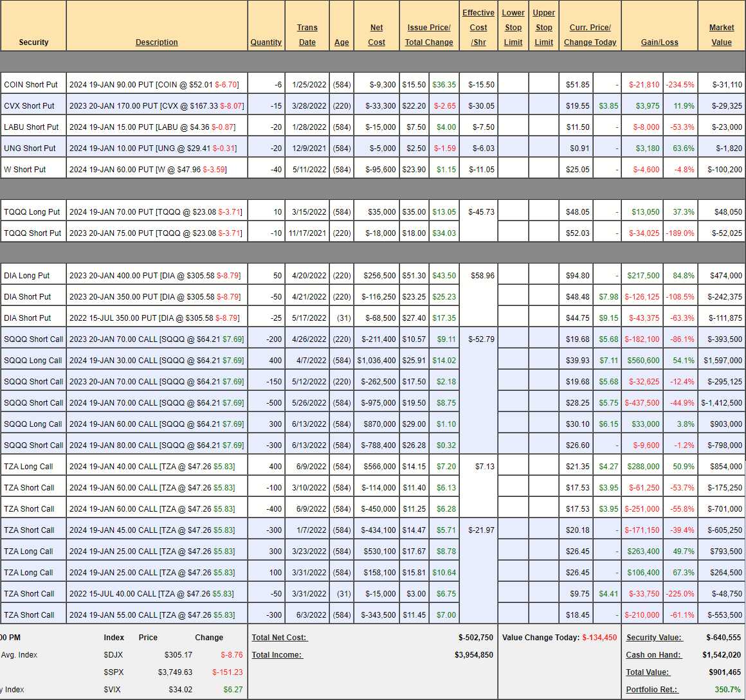Viewport: 746px width, 700px height.
Task: Click the Net Cost column header
Action: click(376, 35)
